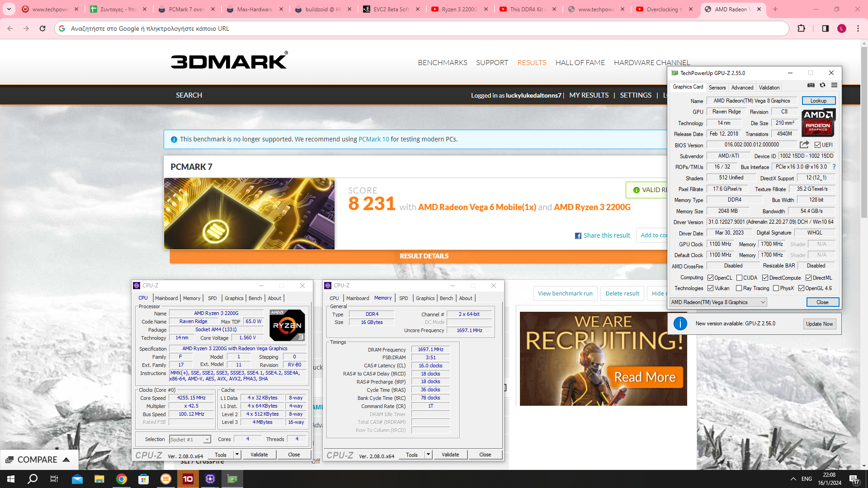Toggle OpenGL 4.6 checkbox
The width and height of the screenshot is (868, 488).
click(x=801, y=288)
